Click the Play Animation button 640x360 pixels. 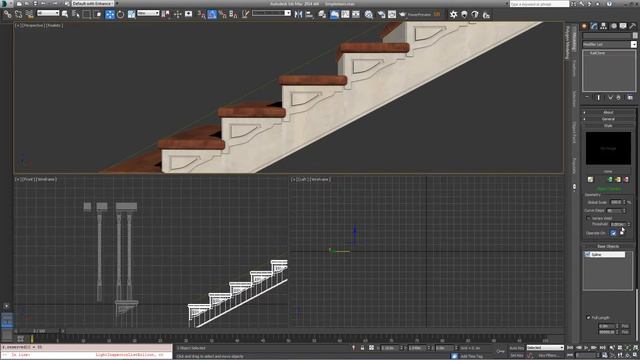click(586, 347)
